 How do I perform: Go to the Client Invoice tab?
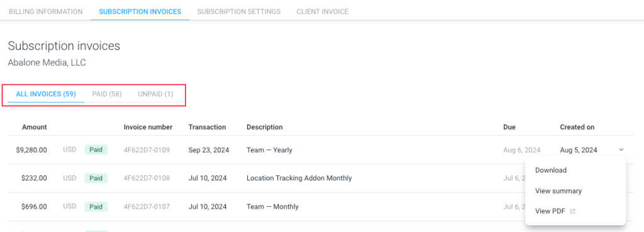323,11
